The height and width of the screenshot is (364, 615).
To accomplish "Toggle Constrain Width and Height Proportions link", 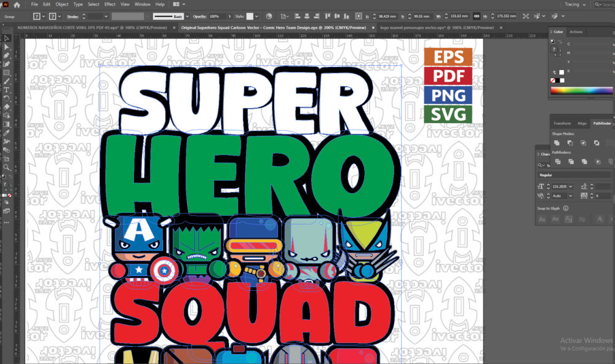I will click(x=476, y=16).
